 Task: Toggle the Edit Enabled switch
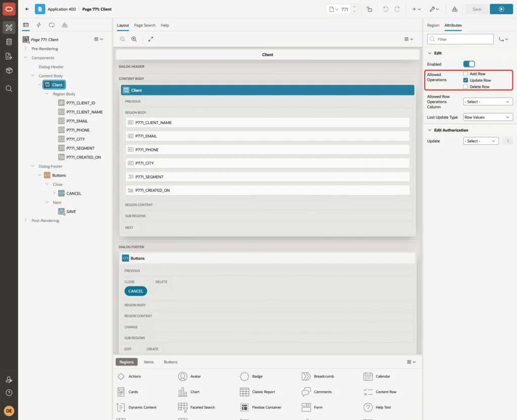tap(469, 64)
